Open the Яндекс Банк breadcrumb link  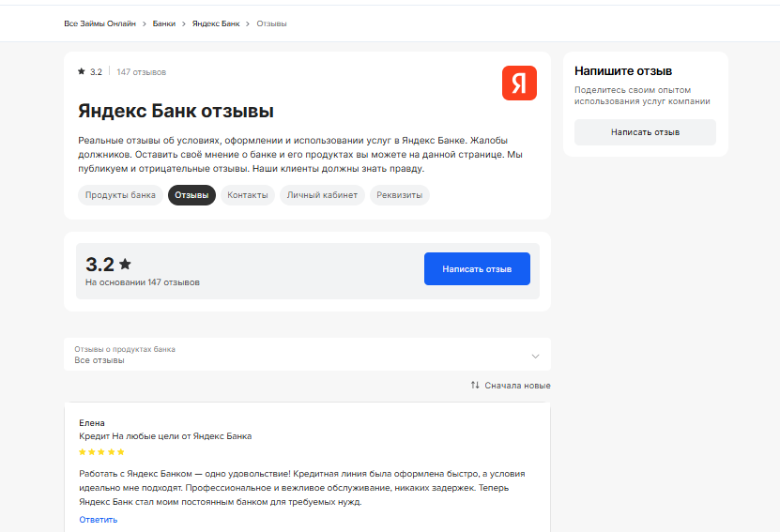pos(216,23)
